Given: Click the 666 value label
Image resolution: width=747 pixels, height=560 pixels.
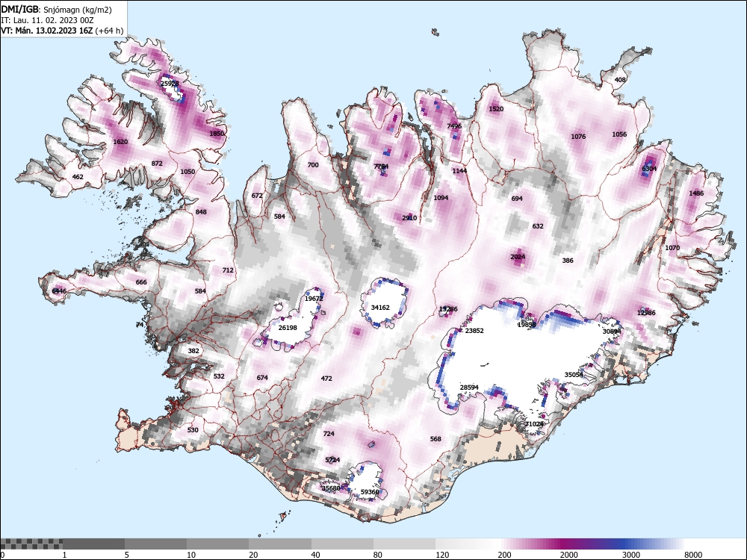Looking at the screenshot, I should (141, 282).
